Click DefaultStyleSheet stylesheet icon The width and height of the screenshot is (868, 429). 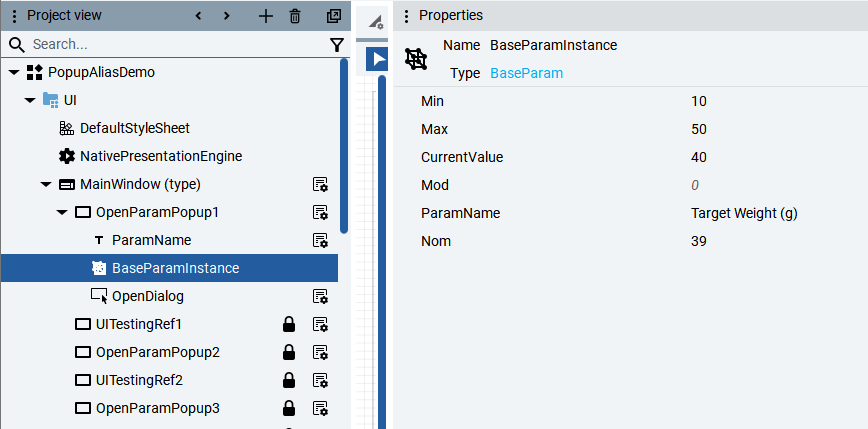pyautogui.click(x=66, y=128)
